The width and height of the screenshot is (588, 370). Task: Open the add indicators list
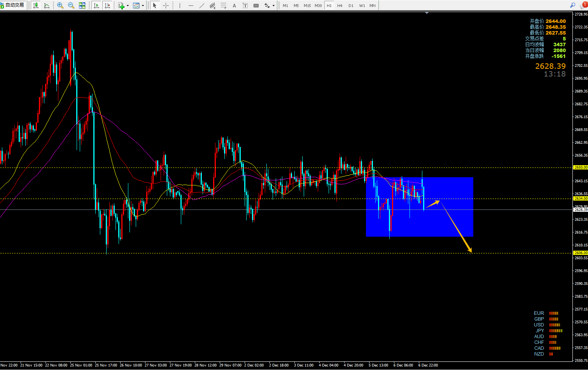121,5
